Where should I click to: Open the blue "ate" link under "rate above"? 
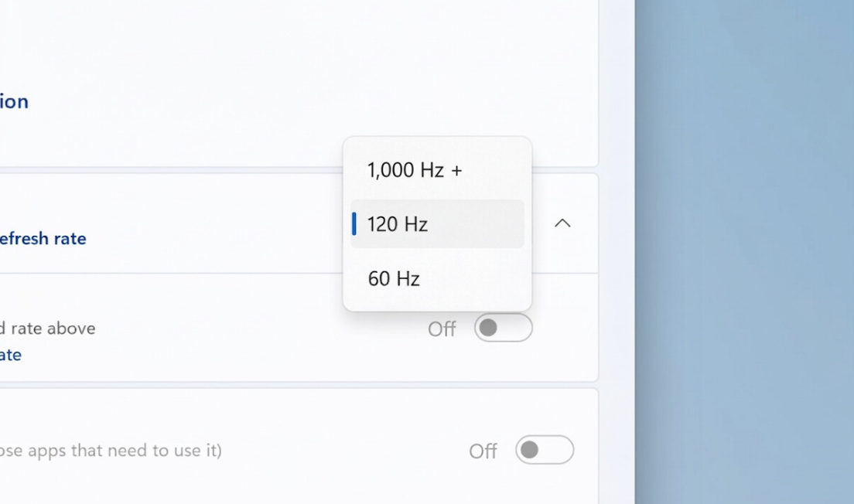pyautogui.click(x=11, y=355)
